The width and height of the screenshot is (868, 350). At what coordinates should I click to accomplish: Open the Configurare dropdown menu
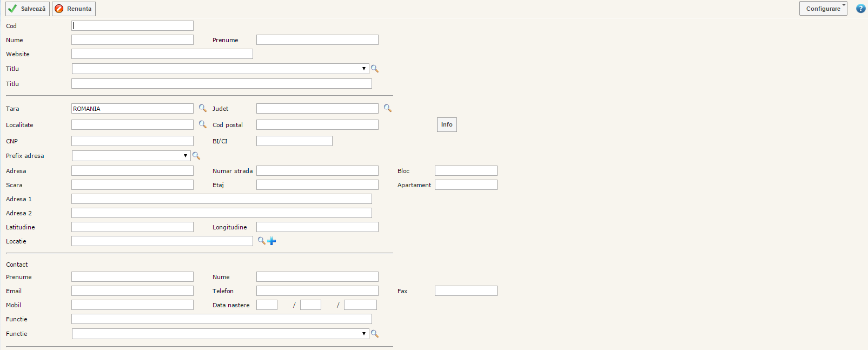click(823, 9)
